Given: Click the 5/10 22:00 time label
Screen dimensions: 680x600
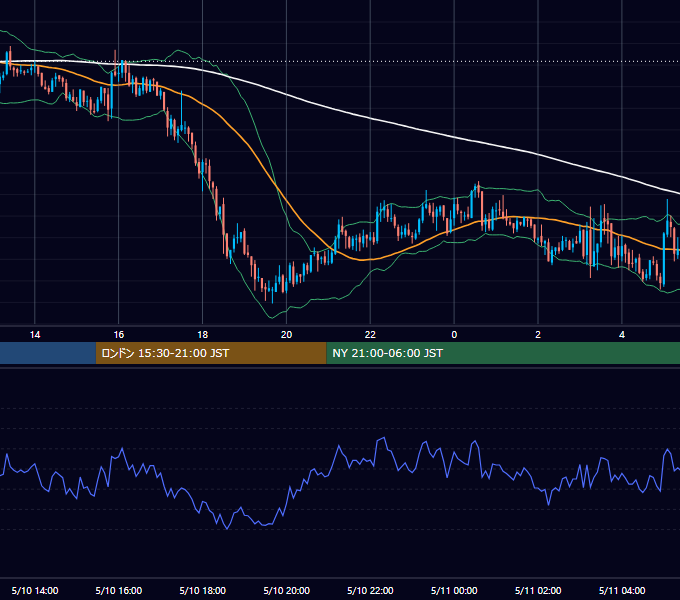Looking at the screenshot, I should click(x=370, y=590).
